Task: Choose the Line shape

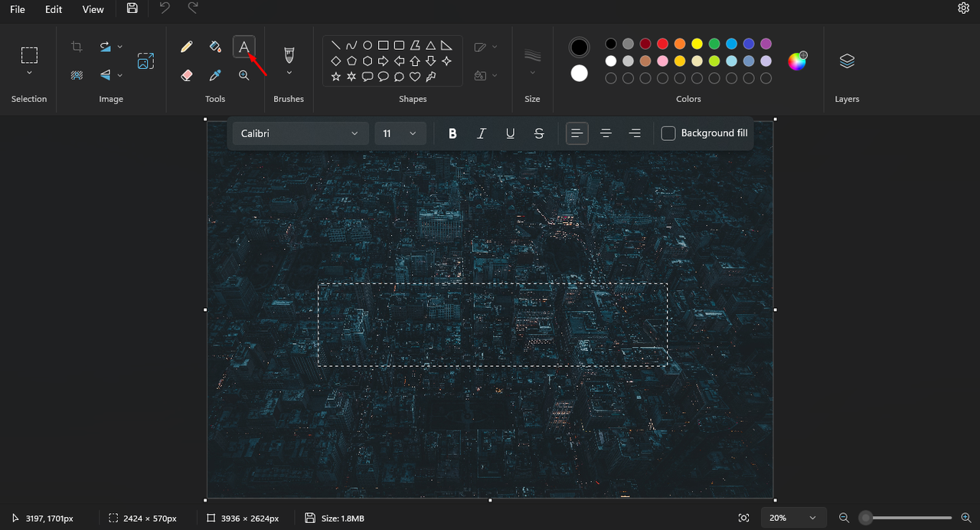Action: tap(335, 45)
